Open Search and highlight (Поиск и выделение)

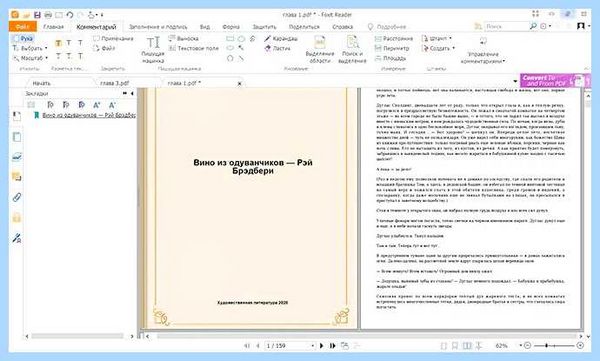[352, 50]
